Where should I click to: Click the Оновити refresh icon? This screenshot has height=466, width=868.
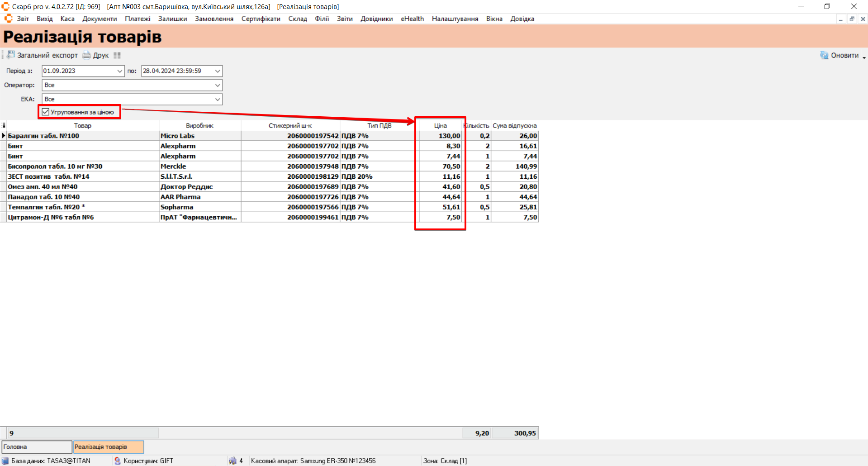click(x=824, y=55)
